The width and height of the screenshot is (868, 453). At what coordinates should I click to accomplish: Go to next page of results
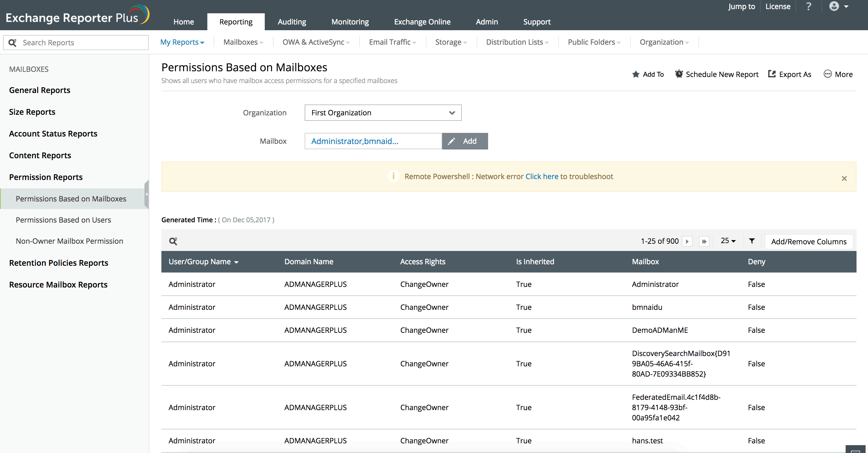(x=687, y=242)
